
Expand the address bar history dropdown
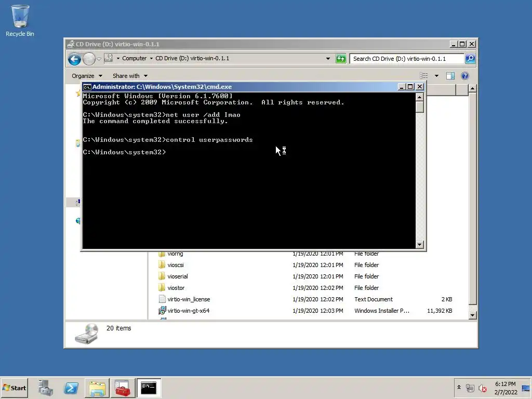[x=328, y=59]
